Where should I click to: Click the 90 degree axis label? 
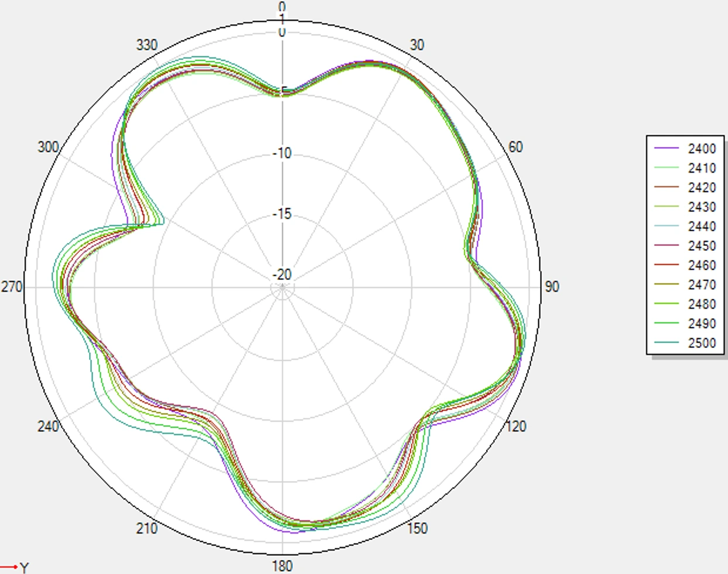pos(552,286)
